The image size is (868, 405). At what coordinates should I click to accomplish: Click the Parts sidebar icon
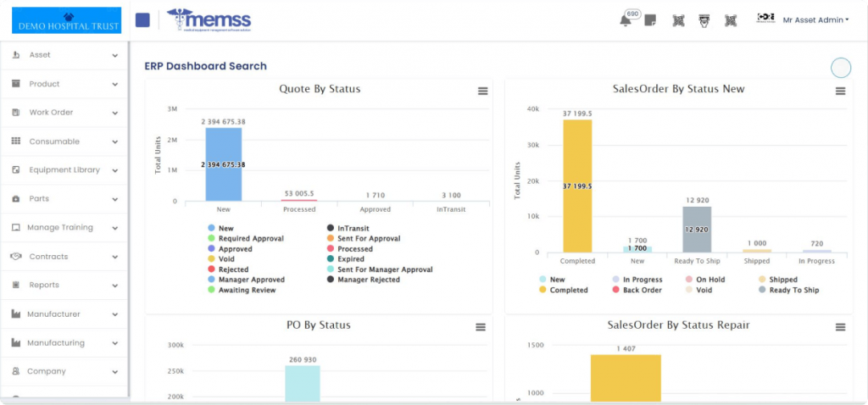pyautogui.click(x=16, y=198)
